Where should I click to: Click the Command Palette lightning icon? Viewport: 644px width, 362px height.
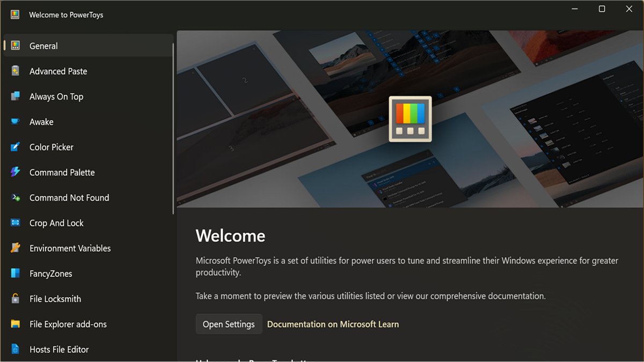16,172
